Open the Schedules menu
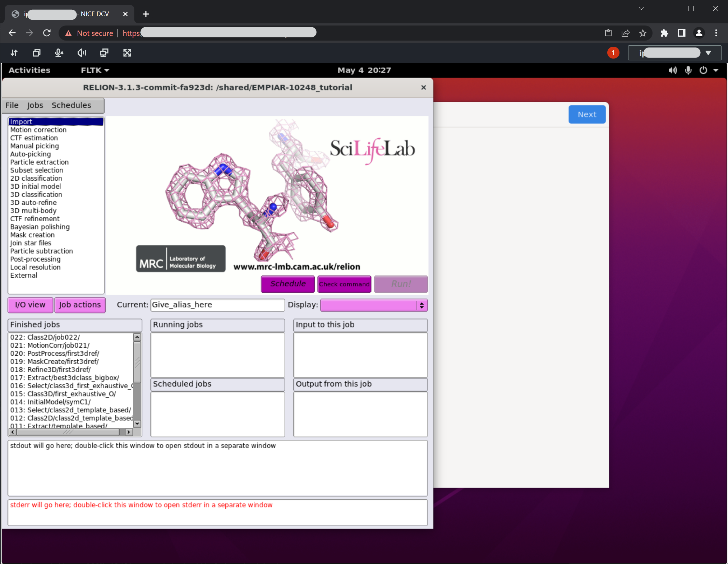The width and height of the screenshot is (728, 564). 71,105
